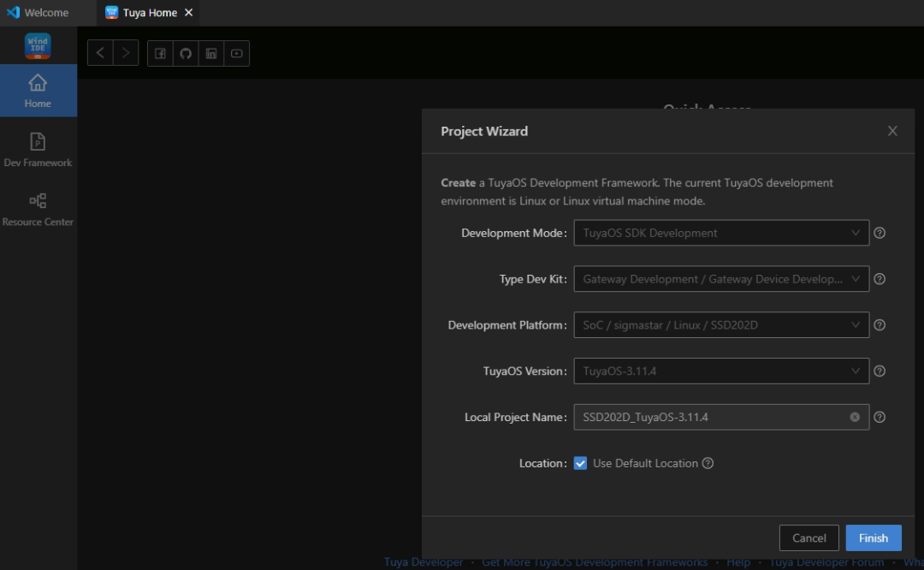The image size is (924, 570).
Task: Open the TuyaOS Version dropdown
Action: point(720,371)
